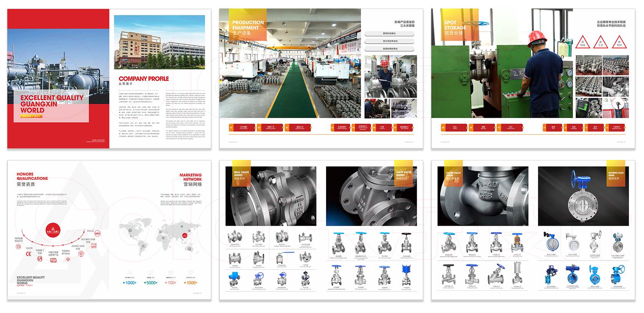This screenshot has width=644, height=313.
Task: Click the ISO9001:2008 certification seal icon
Action: click(x=81, y=254)
